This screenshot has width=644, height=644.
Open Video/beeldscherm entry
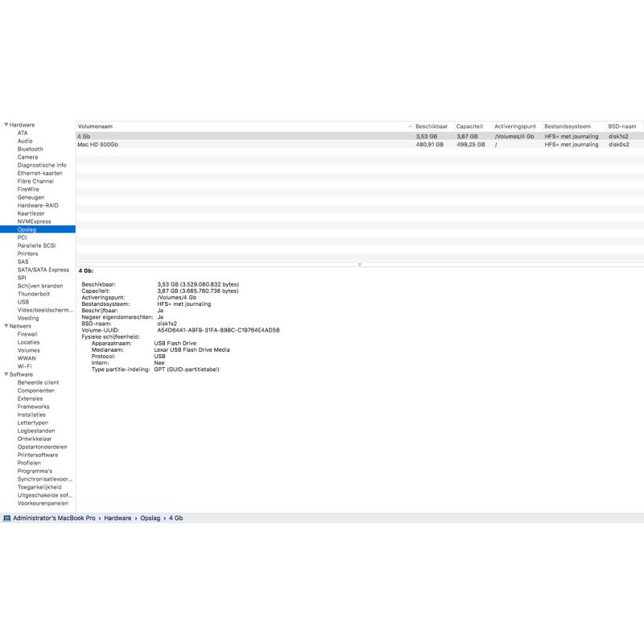45,310
